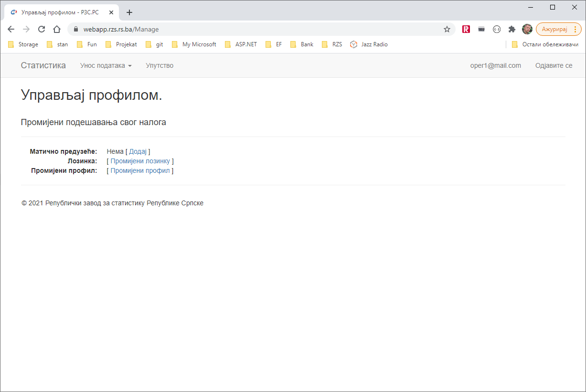Open the Extensions puzzle piece icon
The height and width of the screenshot is (392, 586).
[512, 29]
